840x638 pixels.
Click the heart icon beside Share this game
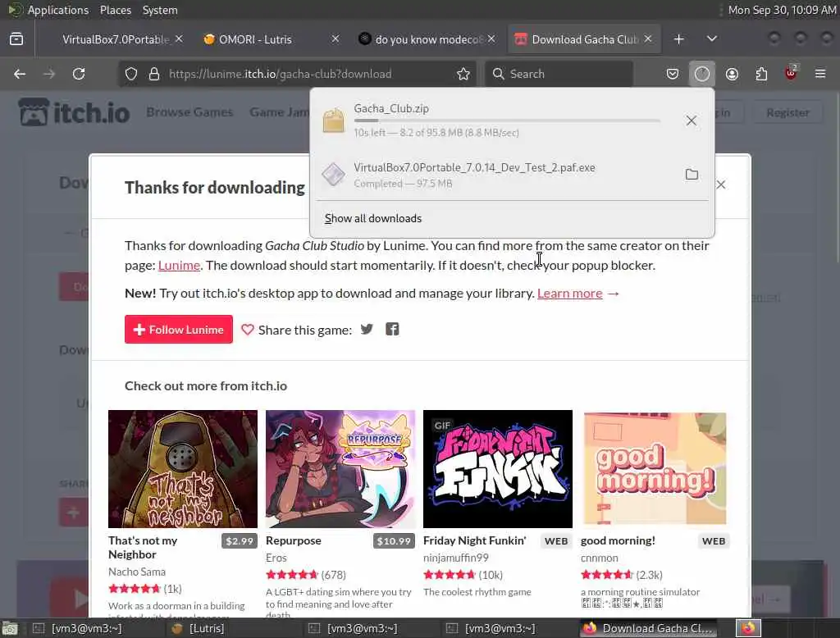(247, 330)
